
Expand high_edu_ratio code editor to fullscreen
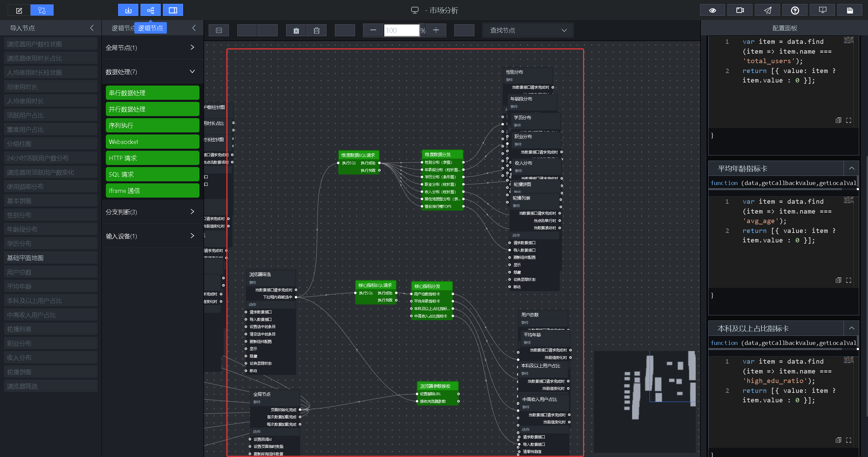[x=849, y=440]
